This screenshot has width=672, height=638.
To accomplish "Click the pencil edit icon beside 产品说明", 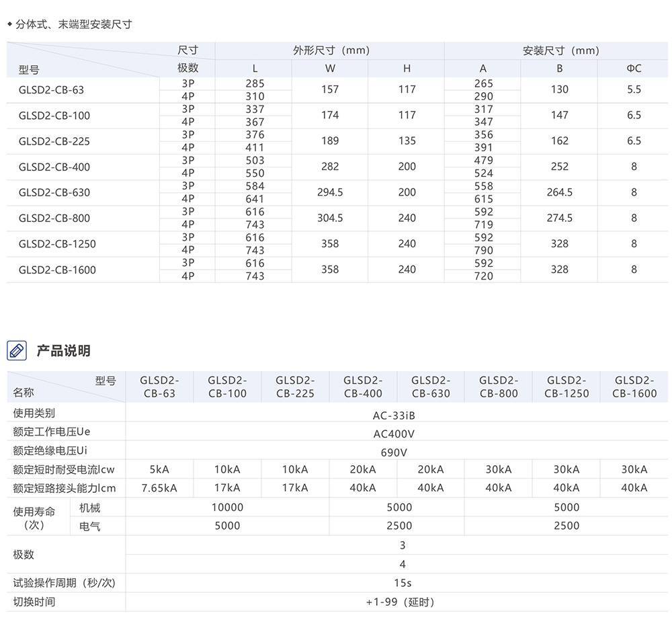I will click(17, 350).
